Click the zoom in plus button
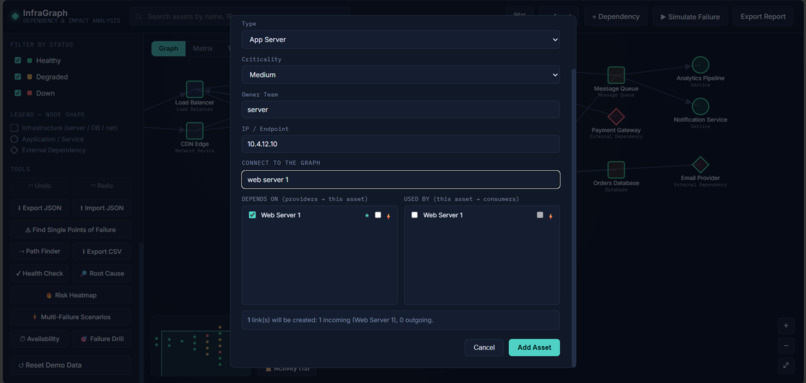 tap(785, 326)
